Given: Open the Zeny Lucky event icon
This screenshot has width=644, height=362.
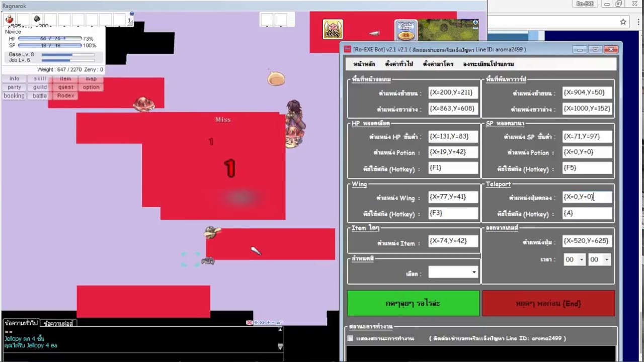Looking at the screenshot, I should pos(333,30).
